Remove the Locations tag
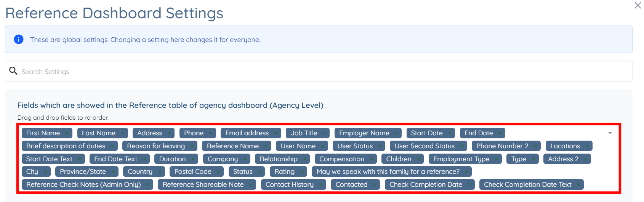 [x=587, y=146]
